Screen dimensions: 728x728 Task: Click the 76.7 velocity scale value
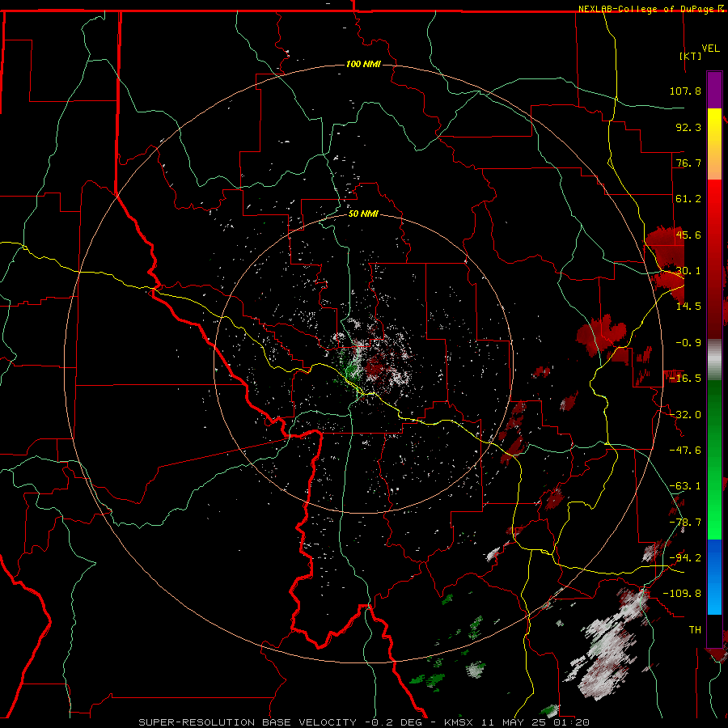[688, 163]
